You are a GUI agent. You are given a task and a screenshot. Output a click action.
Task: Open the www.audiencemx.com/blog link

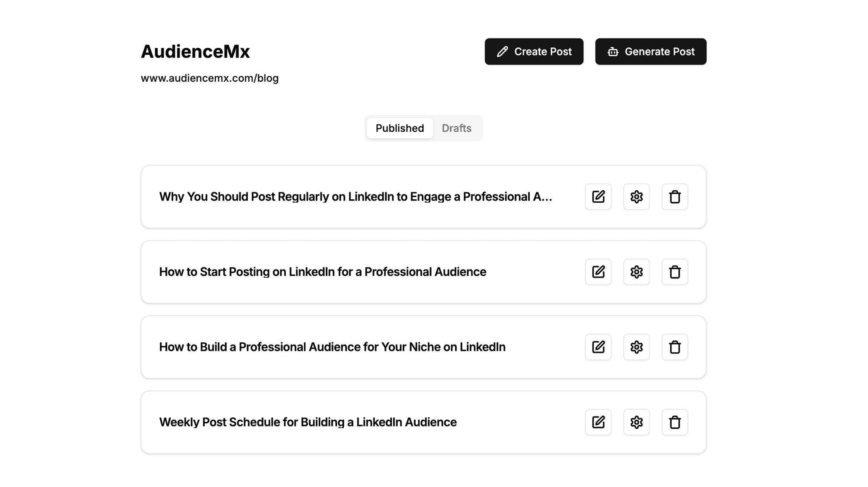click(x=210, y=78)
